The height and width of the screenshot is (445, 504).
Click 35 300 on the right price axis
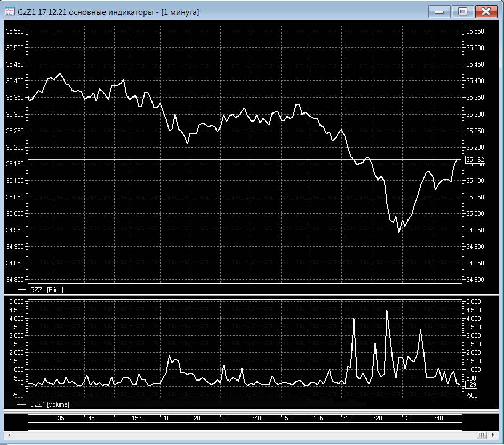(475, 115)
